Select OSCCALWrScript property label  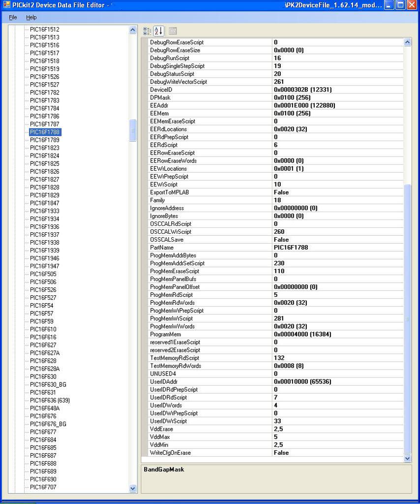point(171,232)
